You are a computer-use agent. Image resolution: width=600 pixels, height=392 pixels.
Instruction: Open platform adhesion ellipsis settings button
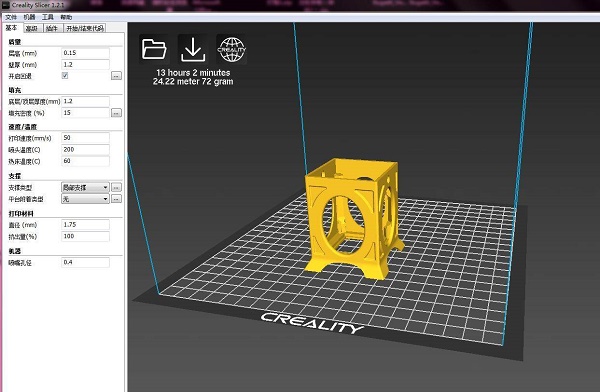click(x=116, y=199)
